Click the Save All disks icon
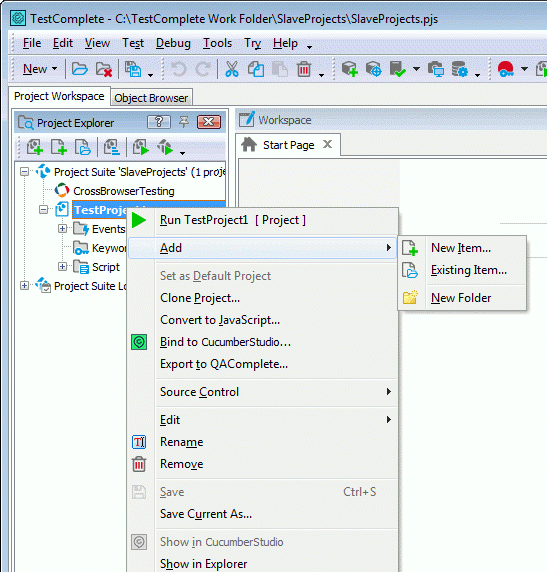The height and width of the screenshot is (572, 547). coord(133,69)
